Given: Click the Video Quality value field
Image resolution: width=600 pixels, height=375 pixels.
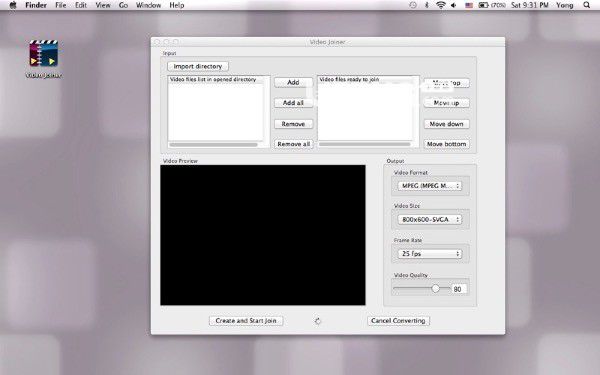Looking at the screenshot, I should pos(459,289).
